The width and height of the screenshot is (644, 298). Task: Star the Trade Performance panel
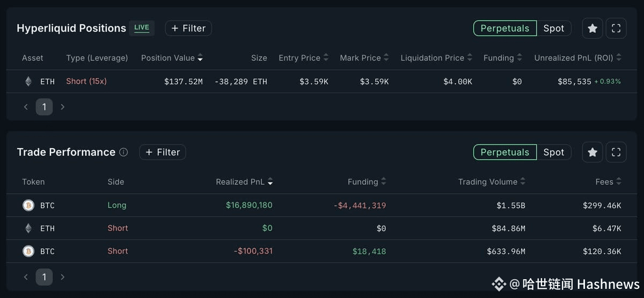[x=592, y=152]
